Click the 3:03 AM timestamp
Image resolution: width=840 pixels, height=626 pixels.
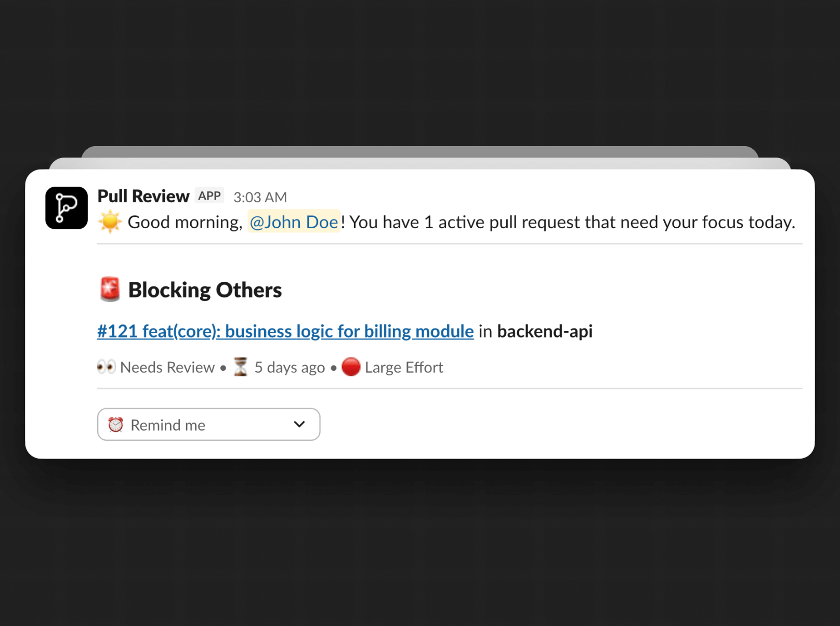click(x=260, y=197)
